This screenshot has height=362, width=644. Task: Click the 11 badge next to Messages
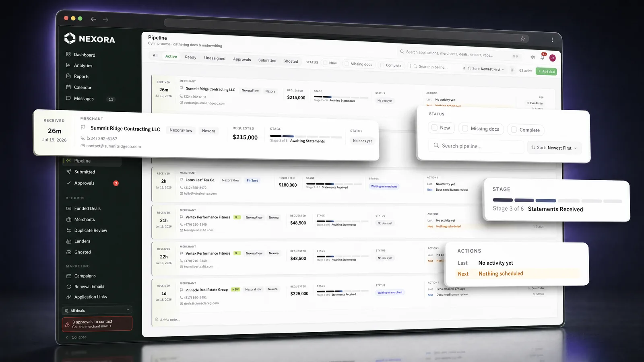(111, 99)
